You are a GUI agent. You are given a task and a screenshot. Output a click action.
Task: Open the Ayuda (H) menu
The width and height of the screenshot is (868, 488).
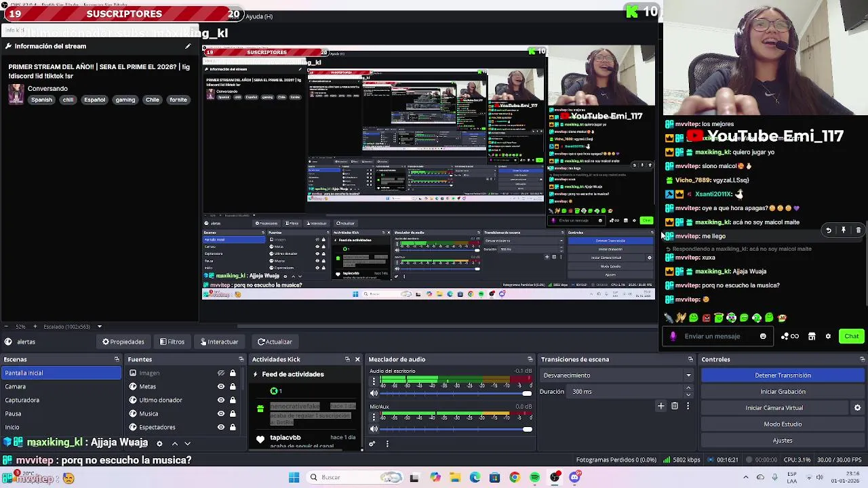pyautogui.click(x=259, y=16)
